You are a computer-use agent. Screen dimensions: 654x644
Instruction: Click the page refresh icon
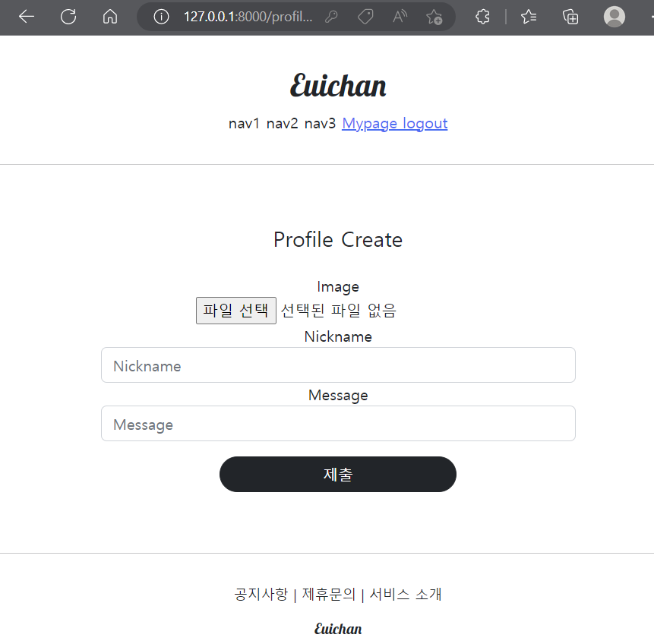click(68, 17)
